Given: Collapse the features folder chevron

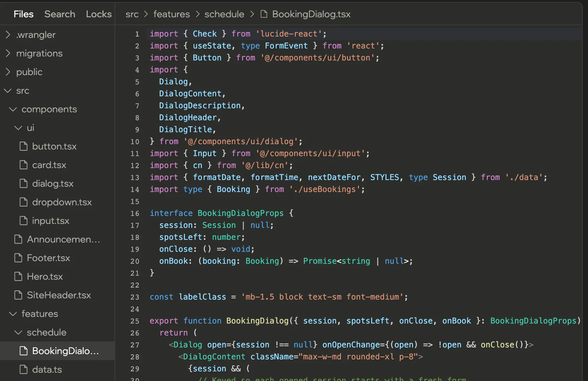Looking at the screenshot, I should [13, 314].
